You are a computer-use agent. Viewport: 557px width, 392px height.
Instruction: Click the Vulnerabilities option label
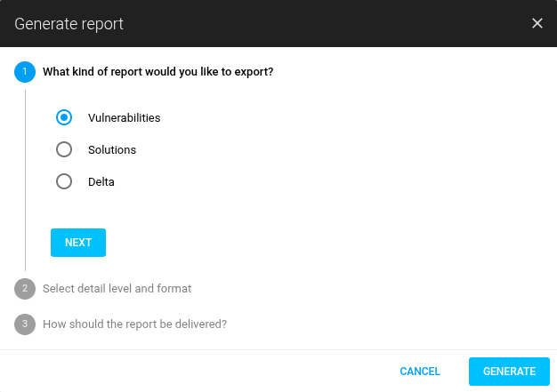(x=124, y=117)
